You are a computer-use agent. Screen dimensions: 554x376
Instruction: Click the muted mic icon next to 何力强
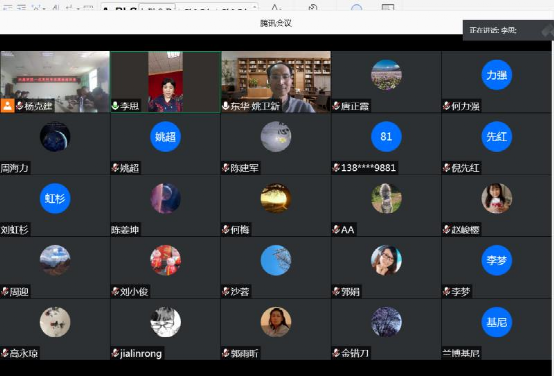click(x=447, y=106)
